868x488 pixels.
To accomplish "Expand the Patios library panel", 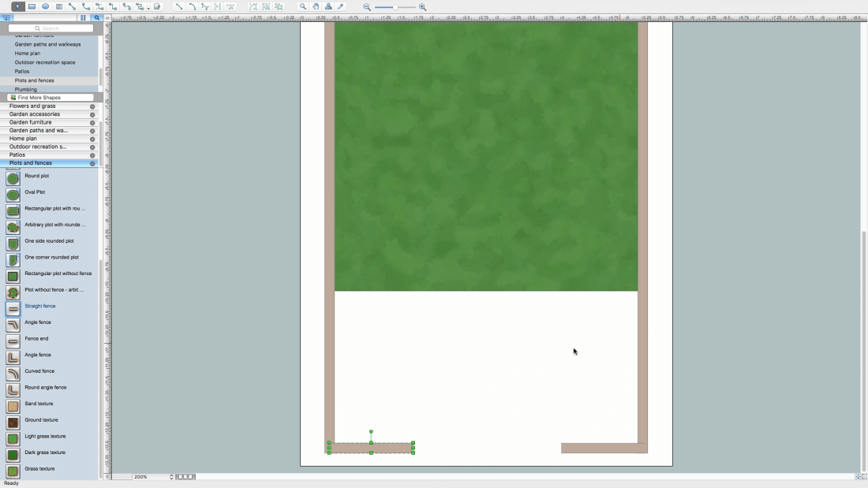I will (x=17, y=155).
